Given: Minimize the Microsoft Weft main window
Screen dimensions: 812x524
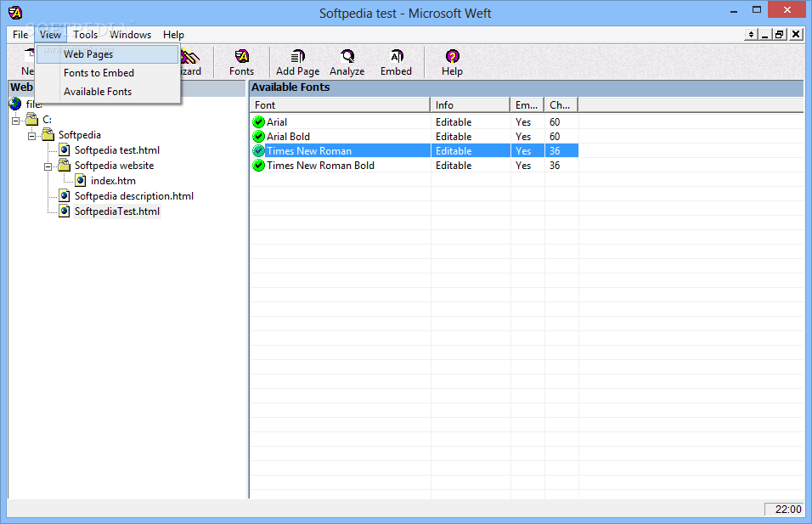Looking at the screenshot, I should pos(733,11).
